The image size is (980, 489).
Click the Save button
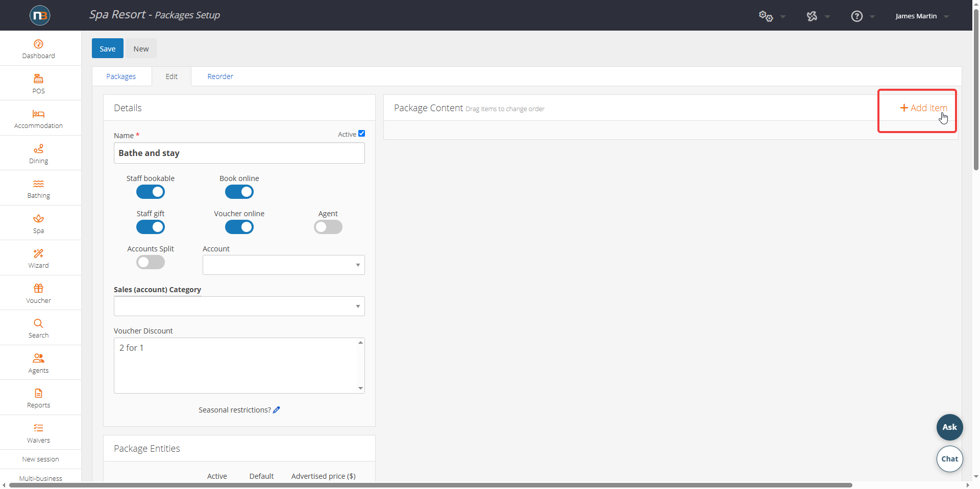point(108,48)
